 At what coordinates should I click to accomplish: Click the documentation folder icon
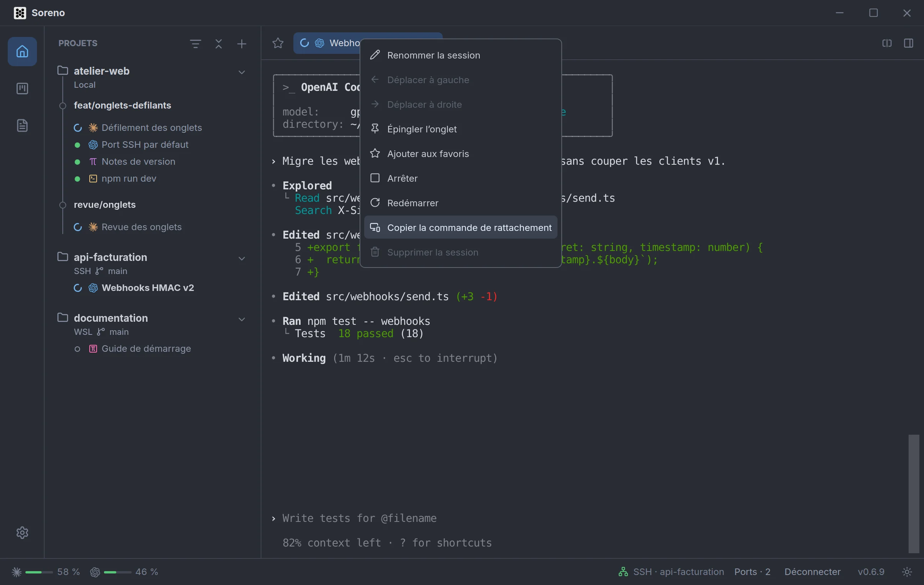pos(63,318)
